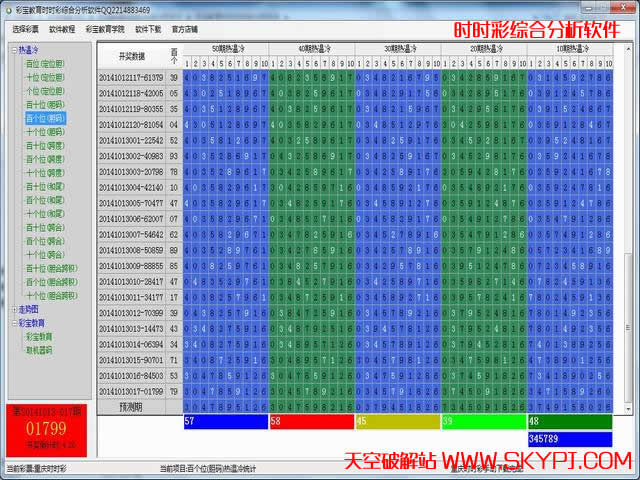The width and height of the screenshot is (640, 480).
Task: Open the 官方店铺 menu
Action: click(185, 30)
